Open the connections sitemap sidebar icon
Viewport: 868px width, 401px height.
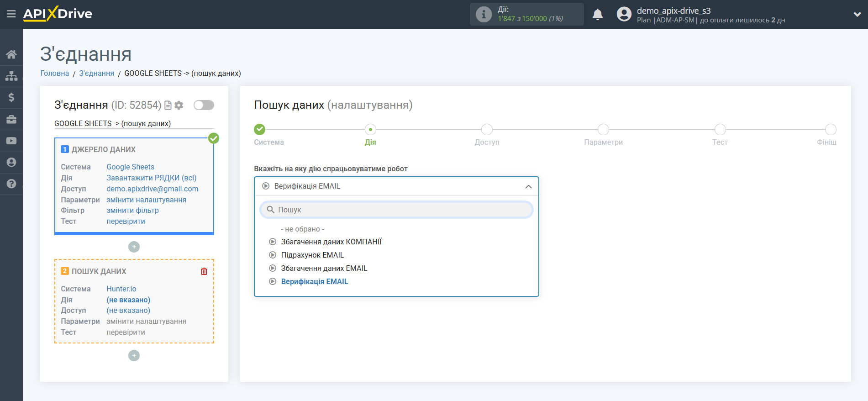[x=11, y=76]
